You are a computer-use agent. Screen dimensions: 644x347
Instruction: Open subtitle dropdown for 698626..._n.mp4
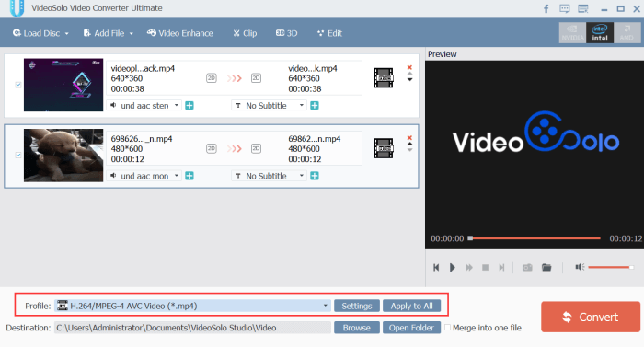[x=269, y=176]
